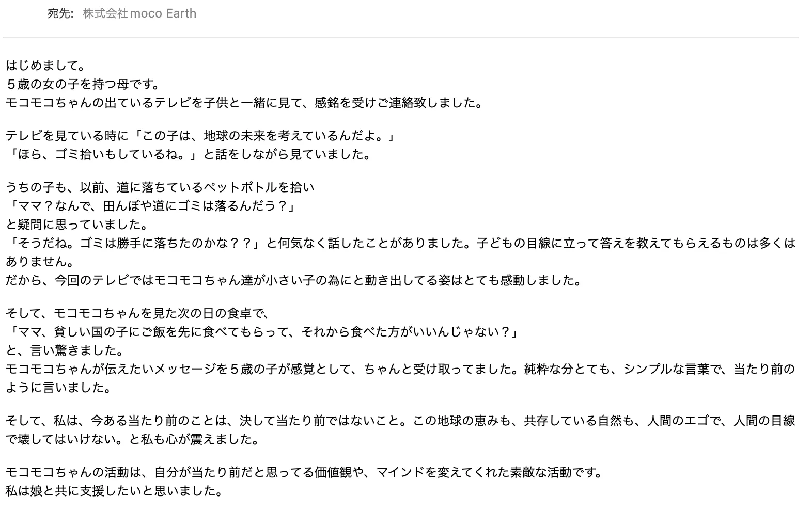
Task: Click the line ending 素敵な活動です
Action: [x=304, y=472]
